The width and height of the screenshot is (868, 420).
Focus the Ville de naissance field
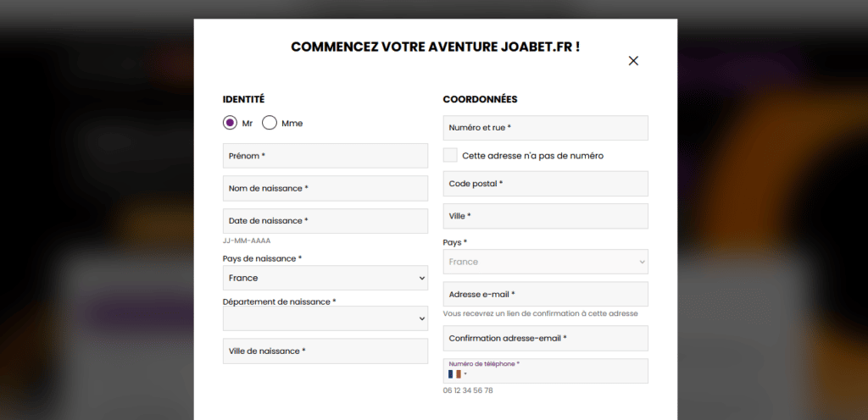325,351
